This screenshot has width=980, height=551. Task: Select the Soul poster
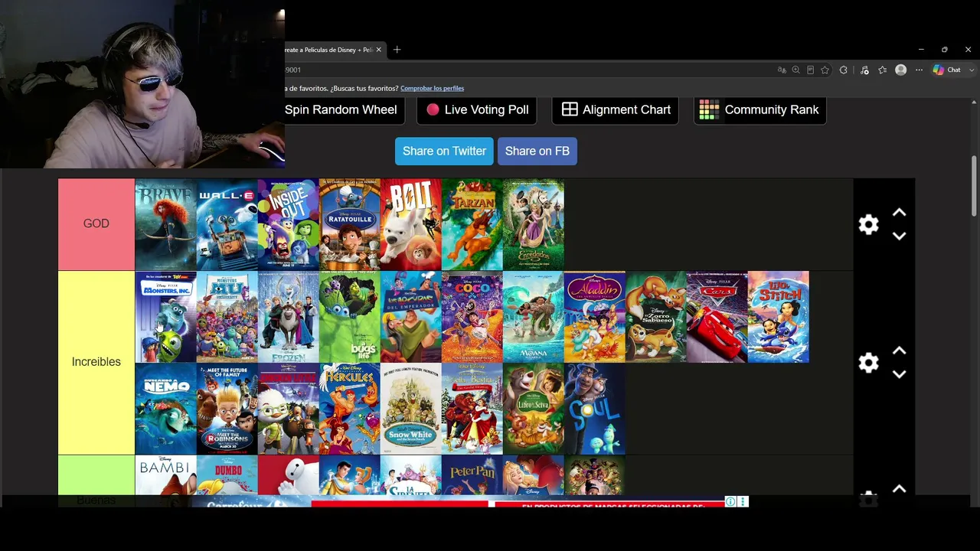click(x=595, y=409)
